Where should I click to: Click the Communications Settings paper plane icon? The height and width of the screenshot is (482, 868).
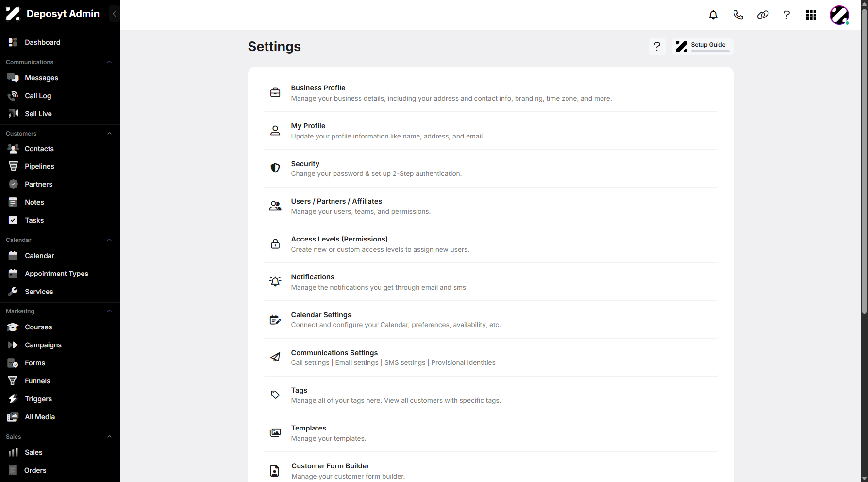[x=275, y=357]
